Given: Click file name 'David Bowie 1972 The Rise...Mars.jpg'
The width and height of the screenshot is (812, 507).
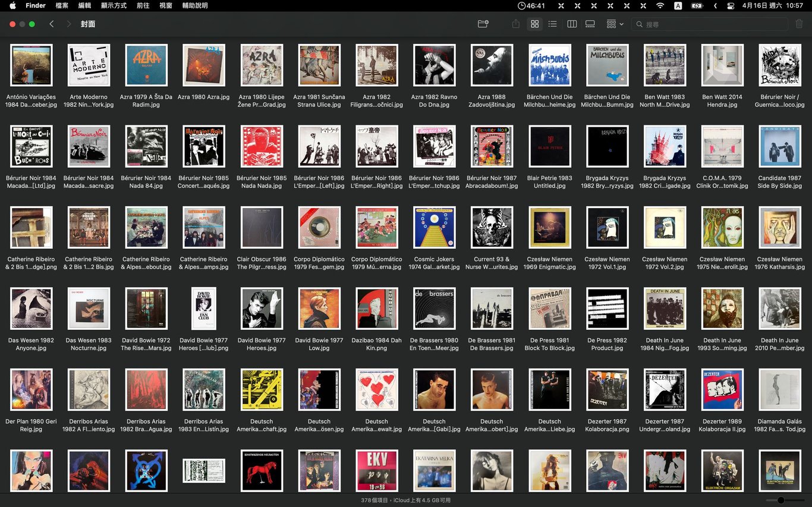Looking at the screenshot, I should coord(146,344).
